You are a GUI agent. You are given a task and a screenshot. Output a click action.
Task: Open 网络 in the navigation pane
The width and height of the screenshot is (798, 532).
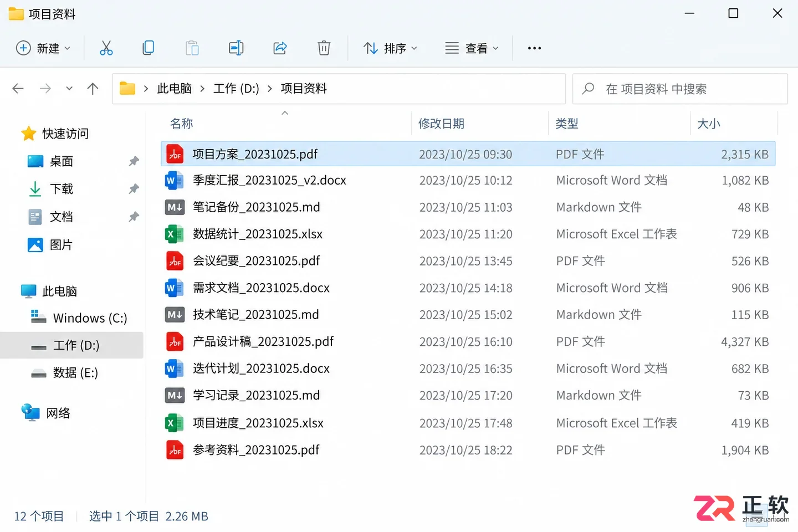58,413
